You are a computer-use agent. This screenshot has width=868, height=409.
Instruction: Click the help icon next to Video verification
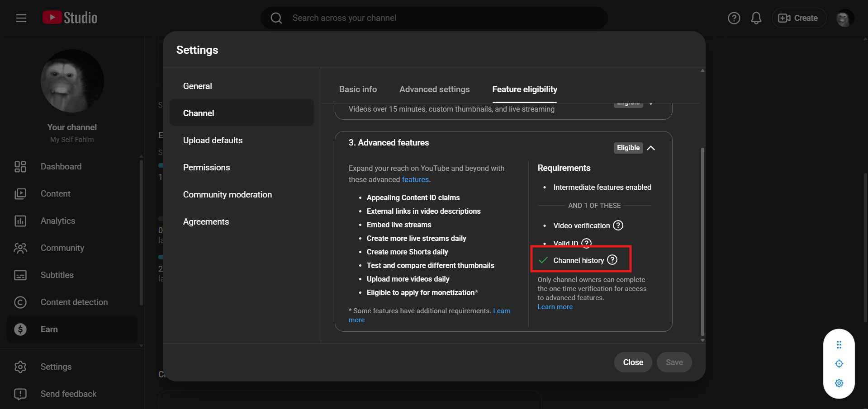pos(618,225)
